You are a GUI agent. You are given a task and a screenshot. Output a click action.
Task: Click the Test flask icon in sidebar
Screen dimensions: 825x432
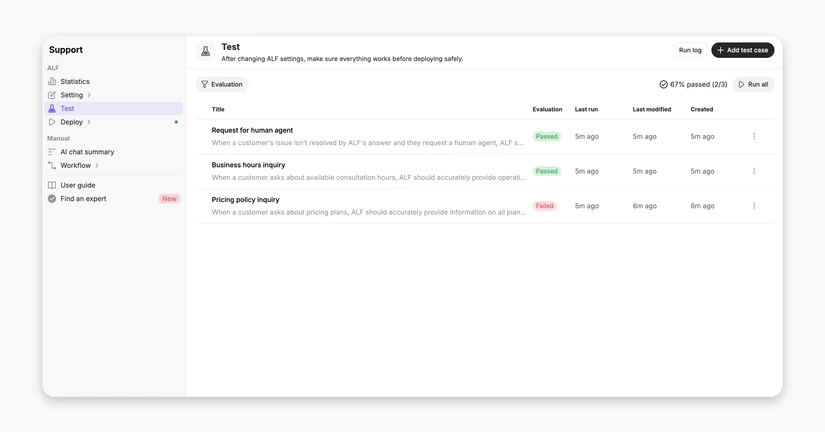point(52,108)
